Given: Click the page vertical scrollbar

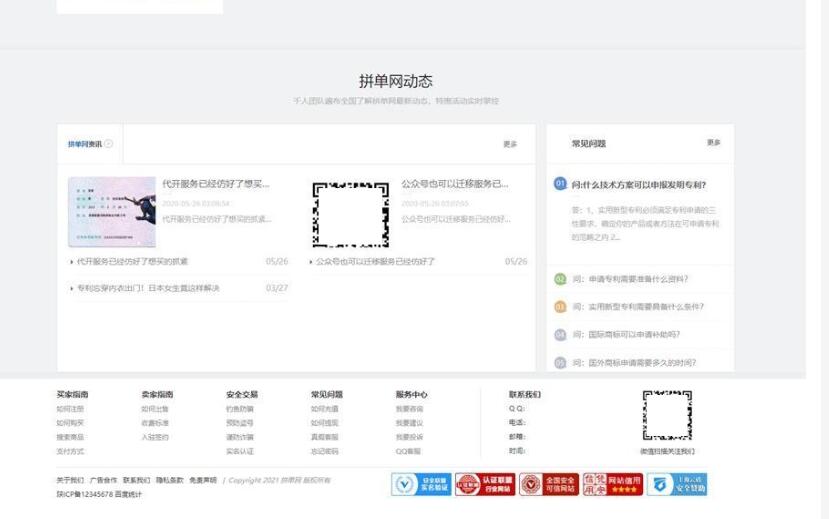Looking at the screenshot, I should click(x=823, y=250).
